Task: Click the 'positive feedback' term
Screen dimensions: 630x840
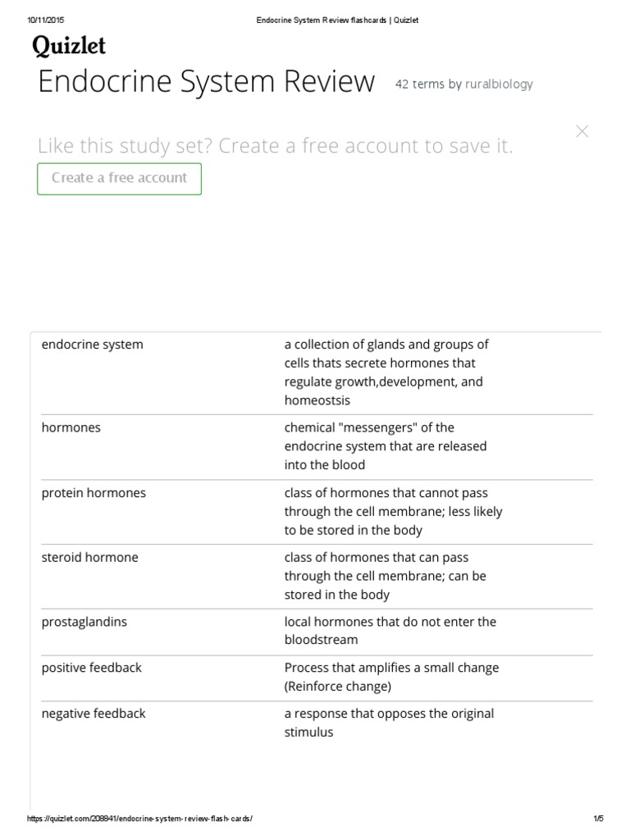Action: [x=92, y=668]
